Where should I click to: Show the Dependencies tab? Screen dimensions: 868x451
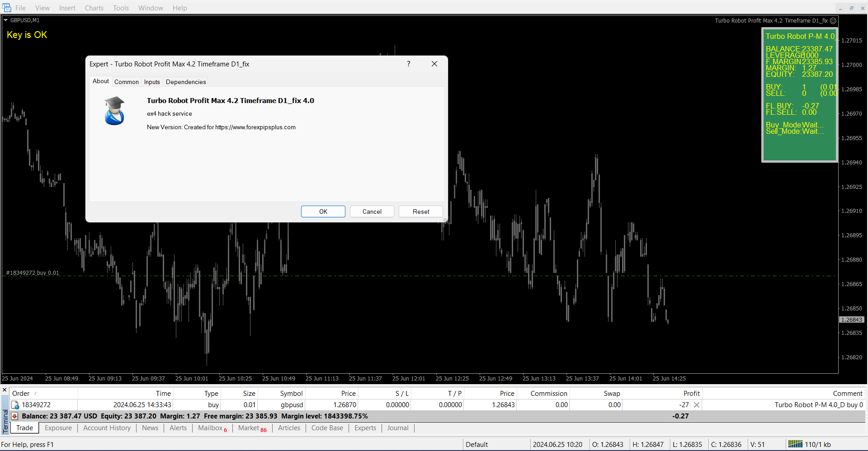click(x=186, y=82)
